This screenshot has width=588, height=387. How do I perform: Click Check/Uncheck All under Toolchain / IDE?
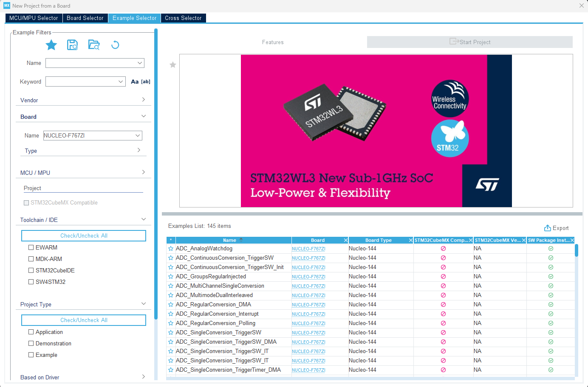(x=84, y=236)
